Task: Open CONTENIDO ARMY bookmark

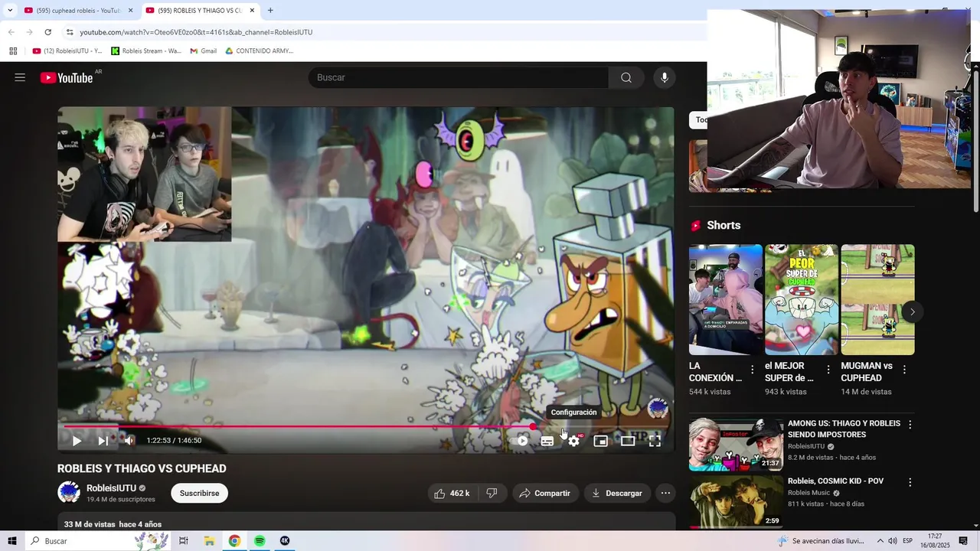Action: click(260, 51)
